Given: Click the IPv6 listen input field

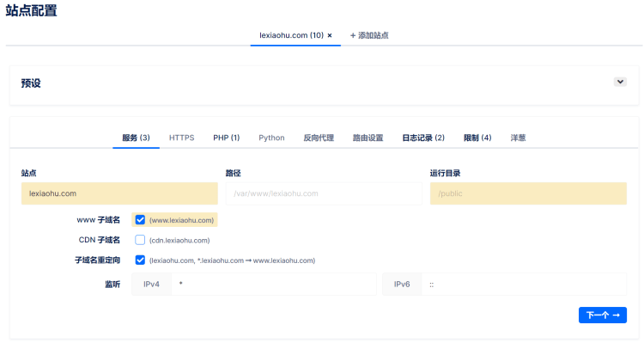Looking at the screenshot, I should [x=524, y=285].
